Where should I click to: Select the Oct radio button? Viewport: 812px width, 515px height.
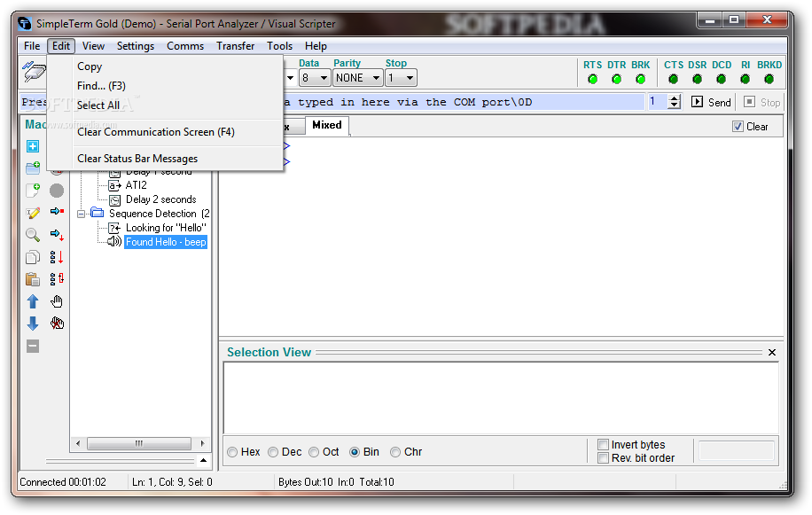point(314,452)
